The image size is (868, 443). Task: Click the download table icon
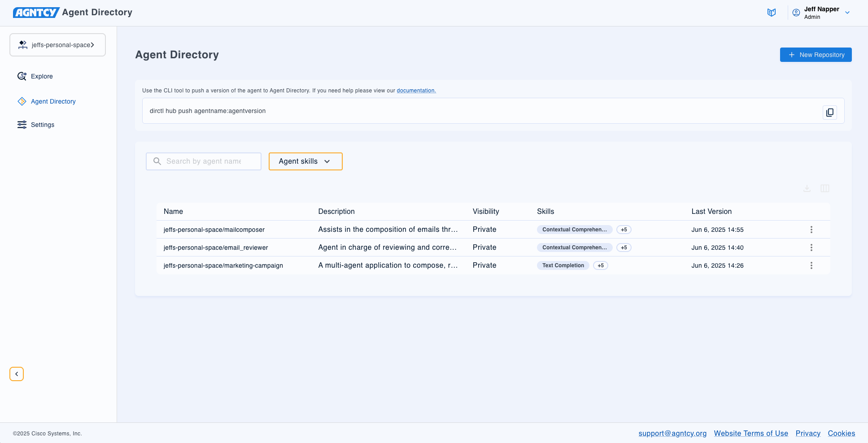point(807,188)
